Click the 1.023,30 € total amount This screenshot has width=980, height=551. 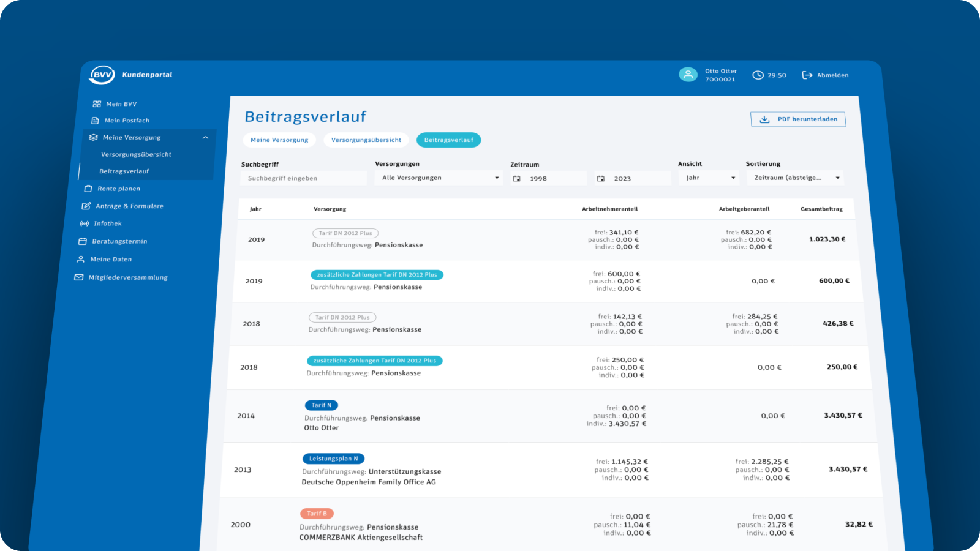click(827, 239)
